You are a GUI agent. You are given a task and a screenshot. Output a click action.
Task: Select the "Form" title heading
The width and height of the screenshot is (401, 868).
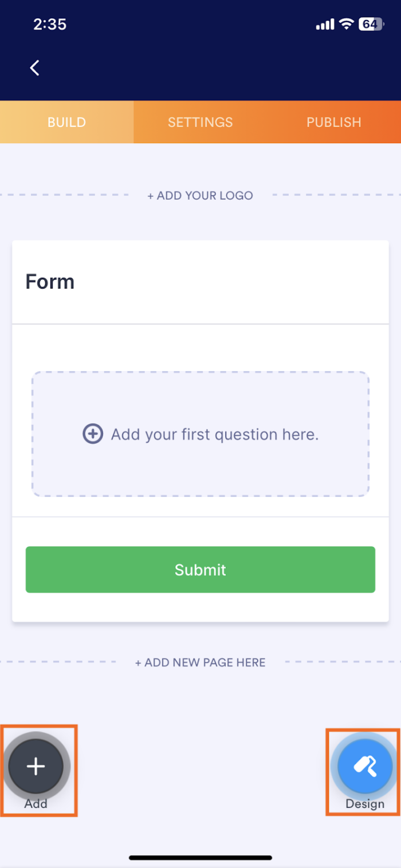[x=50, y=282]
